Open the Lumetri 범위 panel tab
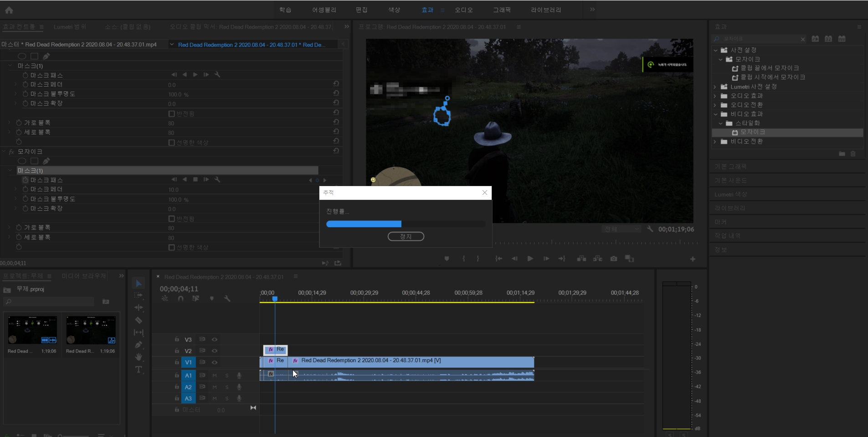 (70, 27)
